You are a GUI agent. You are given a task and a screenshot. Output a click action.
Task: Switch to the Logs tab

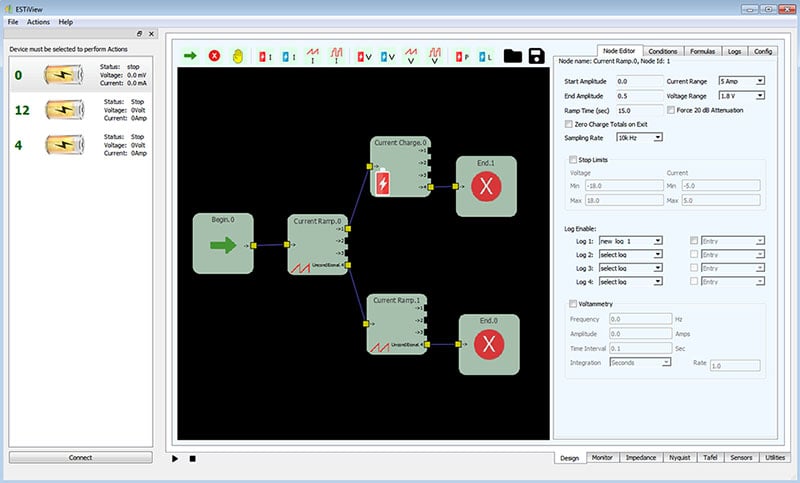[734, 51]
